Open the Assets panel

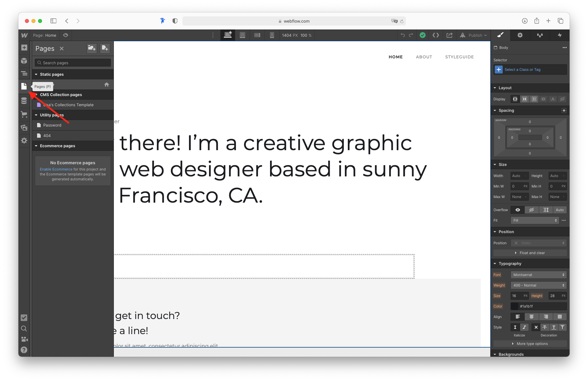(24, 127)
